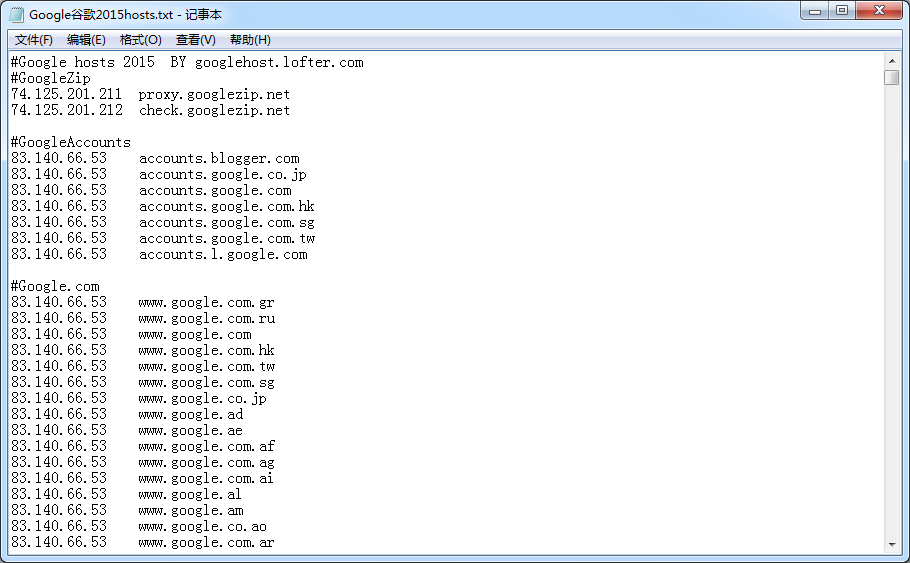
Task: Open the 格式(O) menu
Action: click(140, 40)
